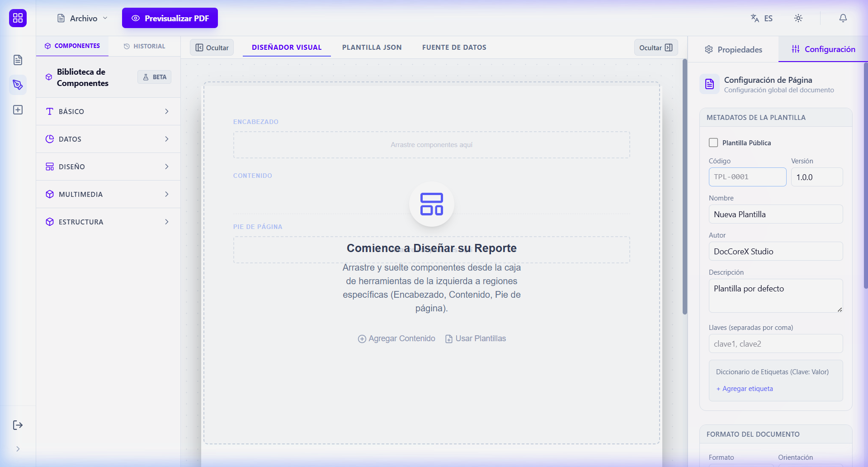This screenshot has height=467, width=868.
Task: Click the large layout icon on canvas
Action: pyautogui.click(x=432, y=204)
